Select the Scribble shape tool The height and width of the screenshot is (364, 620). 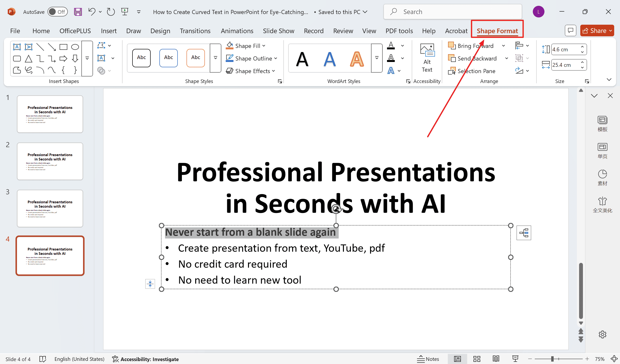(x=29, y=70)
